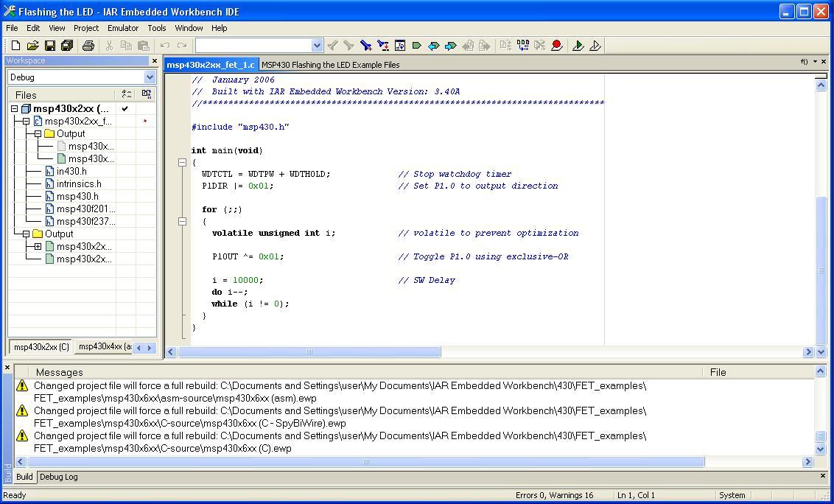Click the Copy toolbar icon

[126, 46]
